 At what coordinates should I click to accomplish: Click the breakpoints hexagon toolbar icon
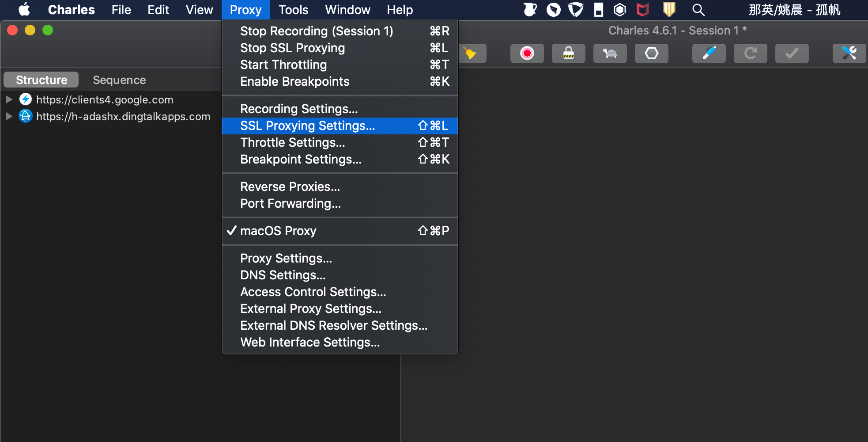pyautogui.click(x=651, y=53)
